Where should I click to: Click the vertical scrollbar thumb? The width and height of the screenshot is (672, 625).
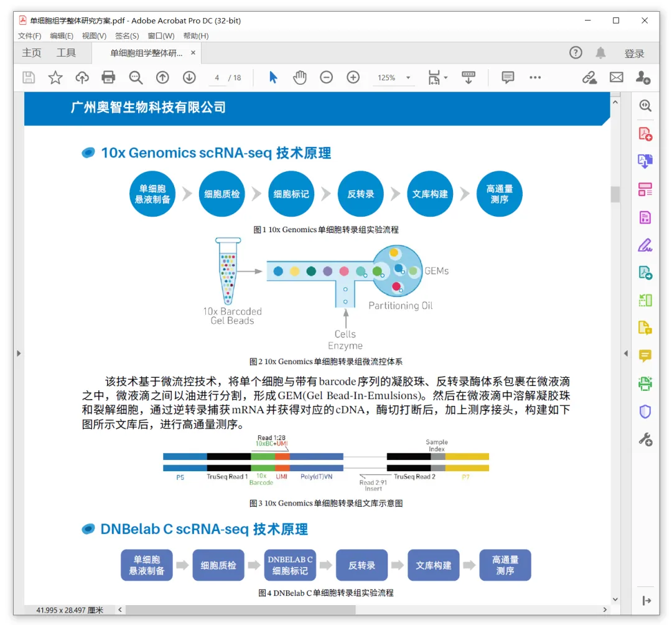click(x=615, y=194)
